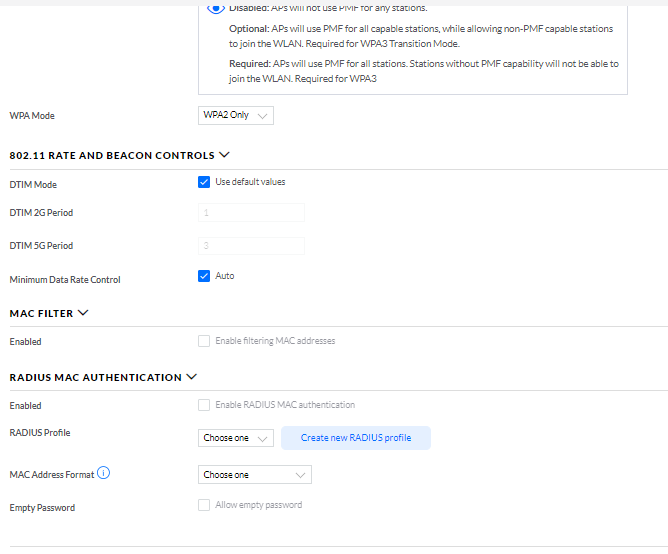Collapse the 802.11 Rate and Beacon Controls section
668x554 pixels.
(x=224, y=155)
